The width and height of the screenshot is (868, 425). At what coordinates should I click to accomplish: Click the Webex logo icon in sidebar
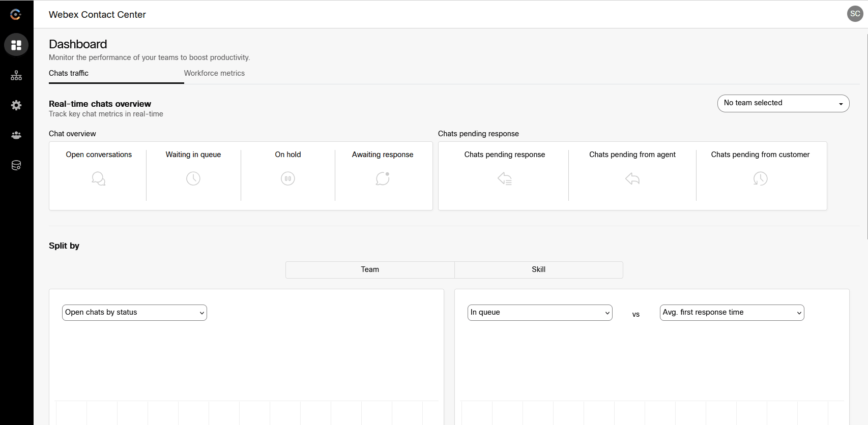coord(16,15)
